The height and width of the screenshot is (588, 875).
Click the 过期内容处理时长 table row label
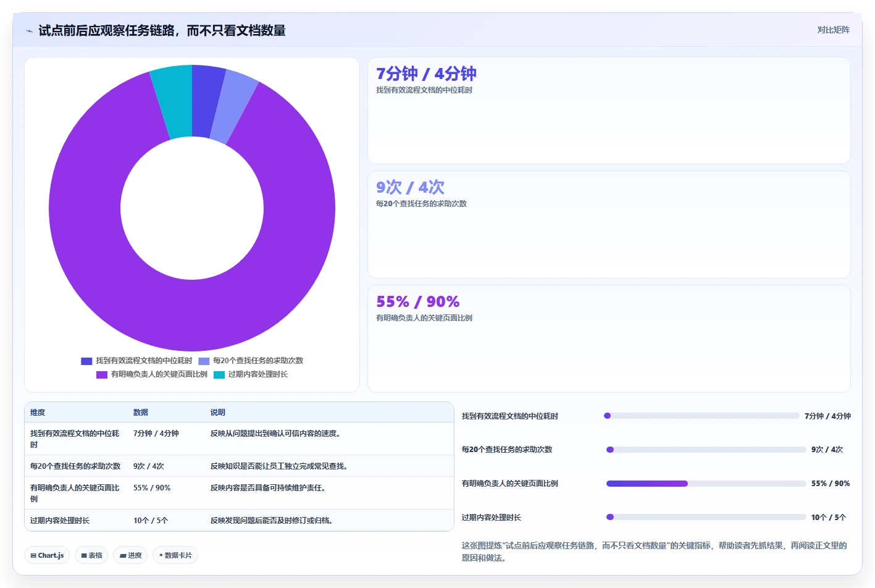pyautogui.click(x=60, y=521)
